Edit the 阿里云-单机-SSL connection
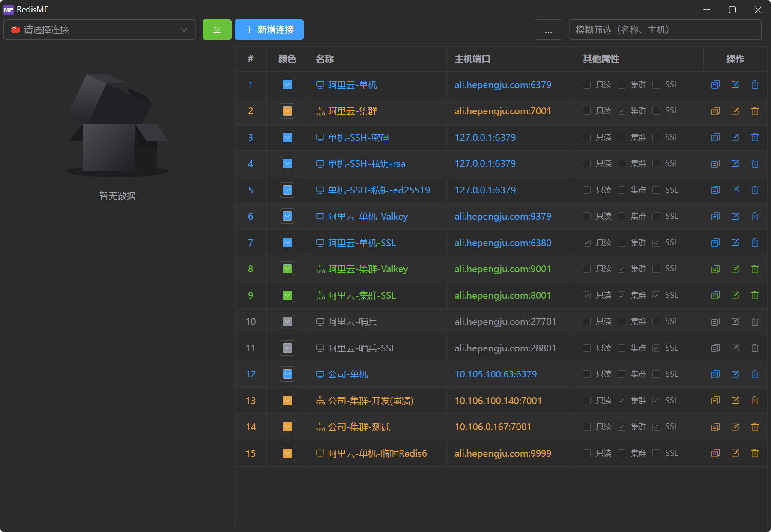This screenshot has width=771, height=532. (735, 243)
